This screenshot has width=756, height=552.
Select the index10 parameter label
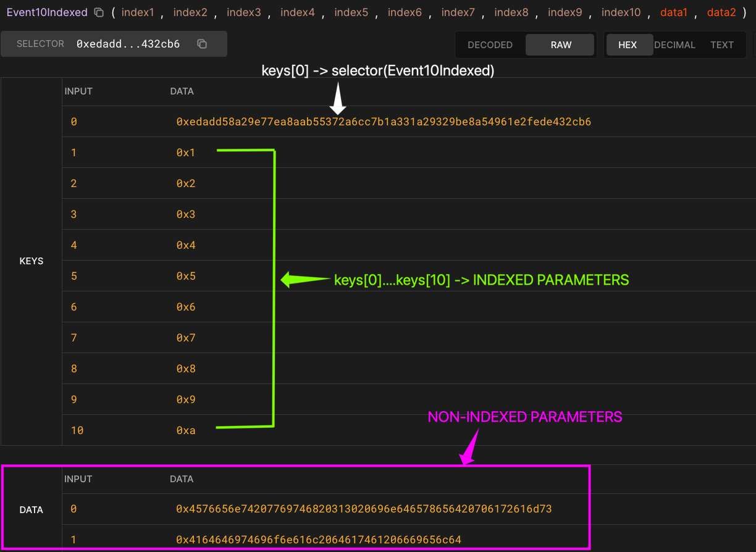pos(621,12)
